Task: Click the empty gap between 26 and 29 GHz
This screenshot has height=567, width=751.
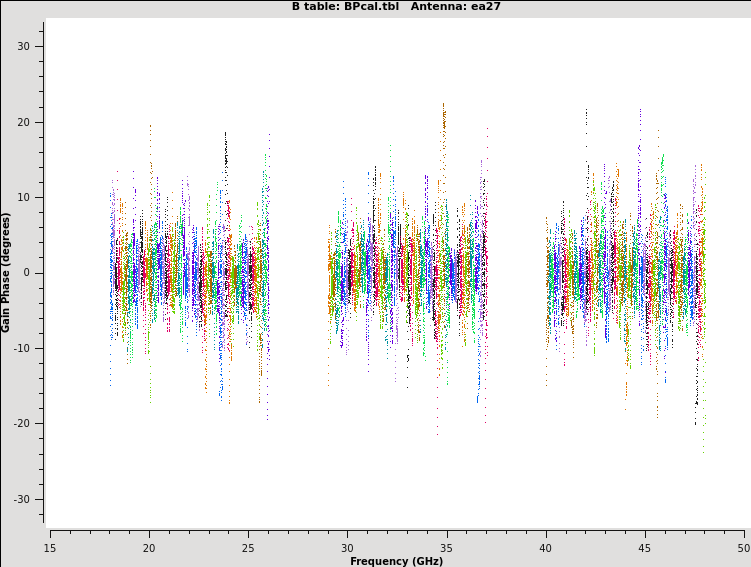Action: 298,272
